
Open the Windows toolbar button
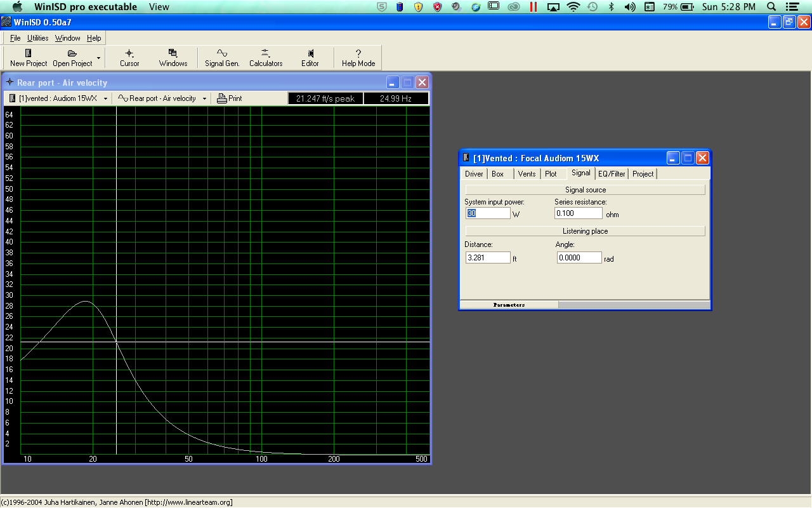pos(173,58)
